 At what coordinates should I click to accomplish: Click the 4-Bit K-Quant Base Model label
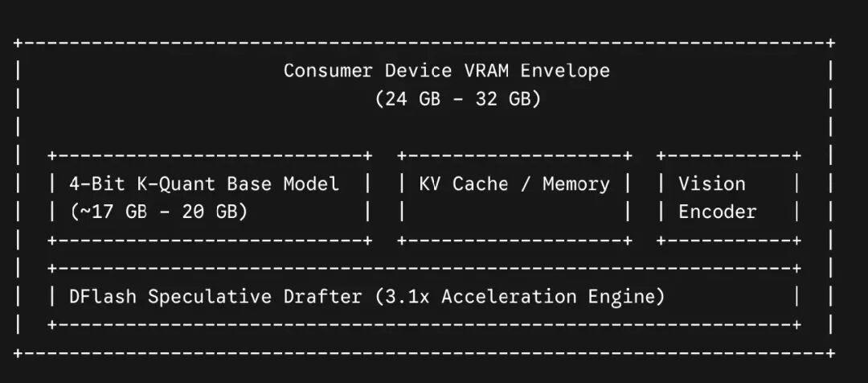click(x=204, y=183)
